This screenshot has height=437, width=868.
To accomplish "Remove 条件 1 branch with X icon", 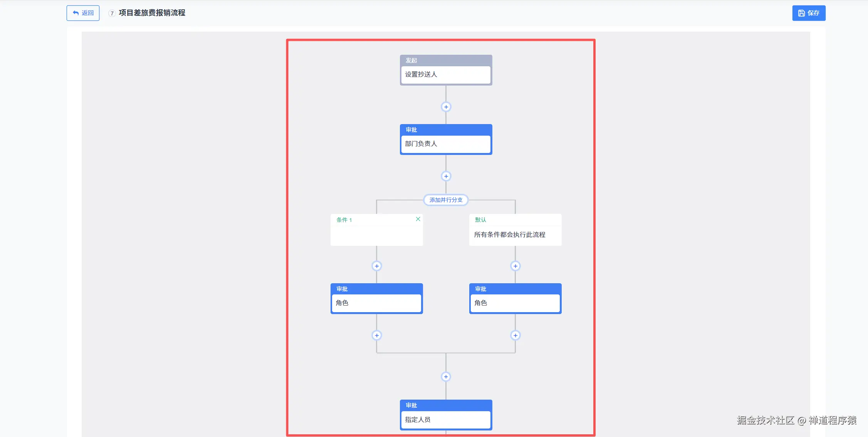I will [x=418, y=219].
